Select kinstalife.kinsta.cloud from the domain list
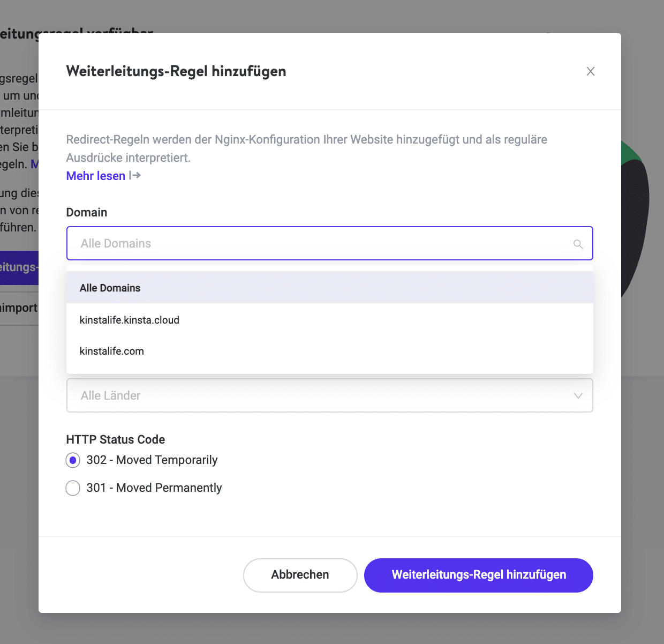The image size is (664, 644). pyautogui.click(x=130, y=320)
